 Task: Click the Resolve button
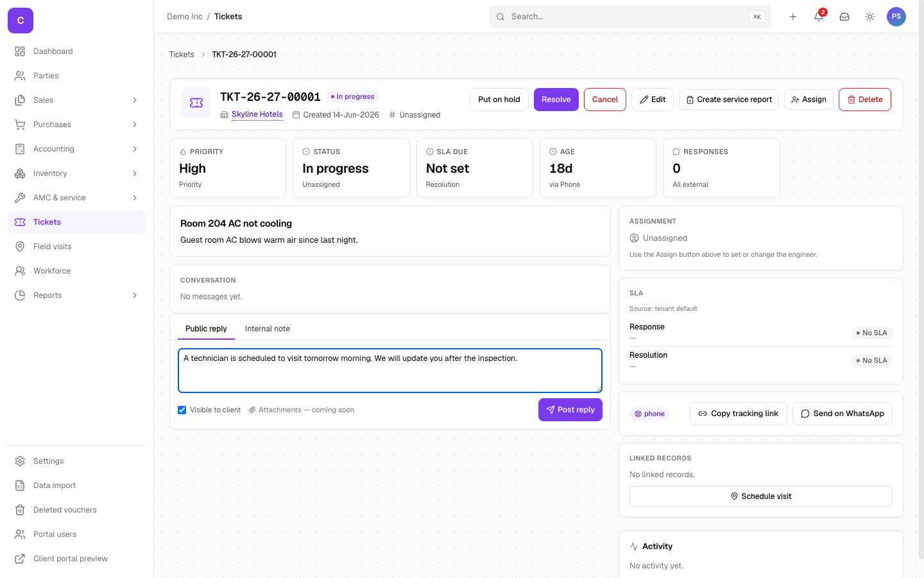tap(556, 100)
